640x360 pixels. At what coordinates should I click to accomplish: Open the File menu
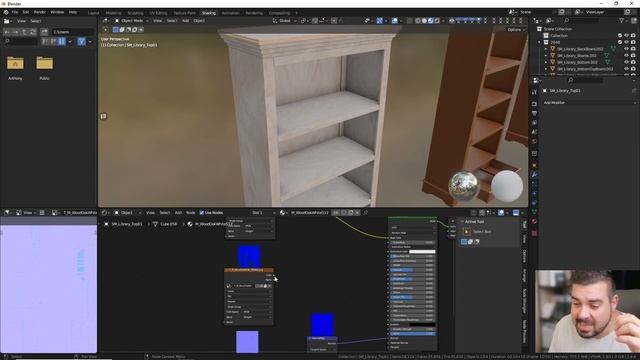[15, 12]
